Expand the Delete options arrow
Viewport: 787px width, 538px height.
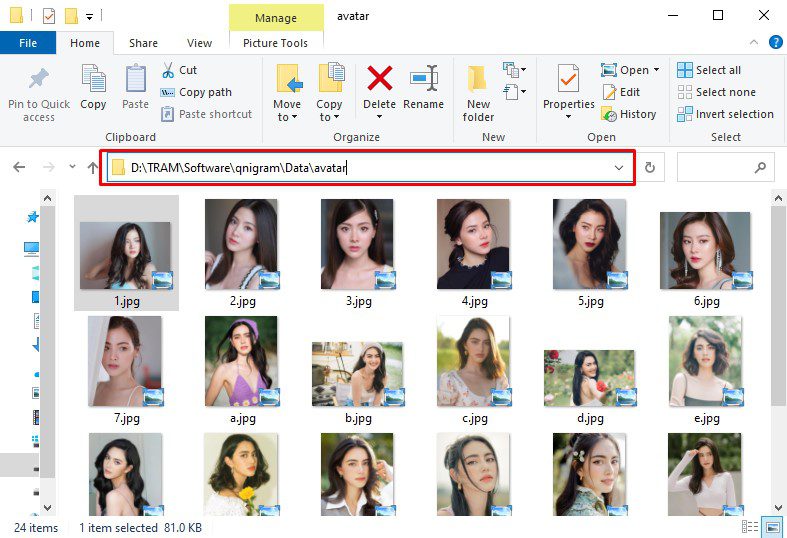pos(379,117)
